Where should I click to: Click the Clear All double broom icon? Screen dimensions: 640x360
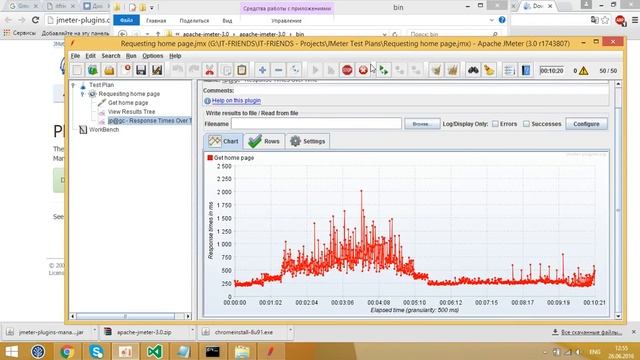(452, 70)
